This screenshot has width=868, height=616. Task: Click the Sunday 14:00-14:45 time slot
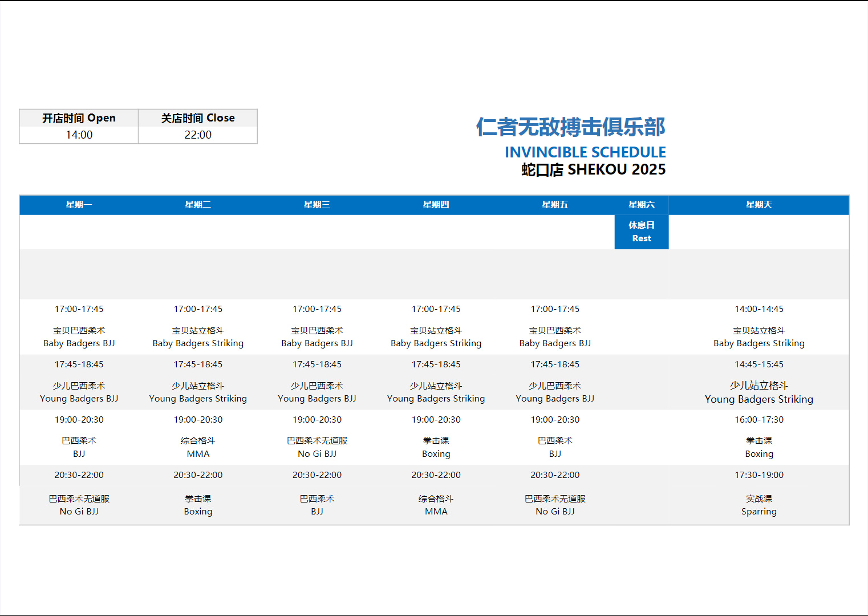point(759,309)
